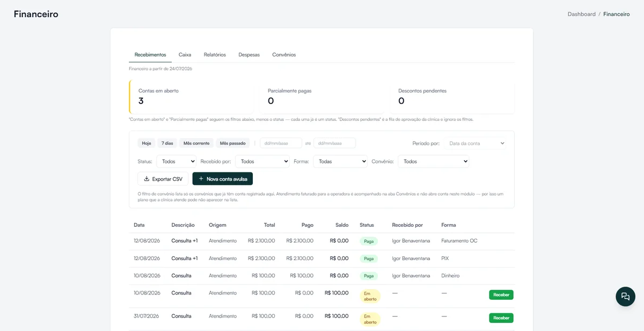Viewport: 644px width, 331px height.
Task: Click the Saldo column header
Action: (x=342, y=225)
